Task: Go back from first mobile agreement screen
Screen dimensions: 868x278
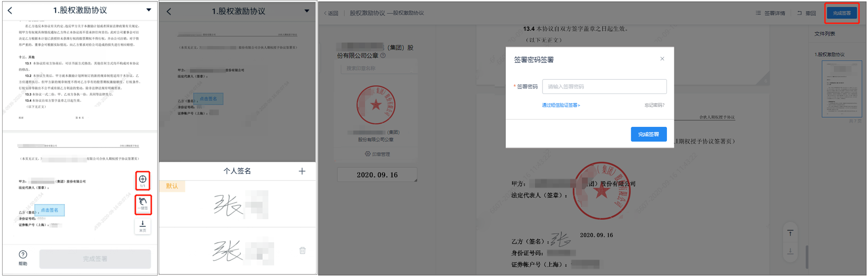Action: click(10, 10)
